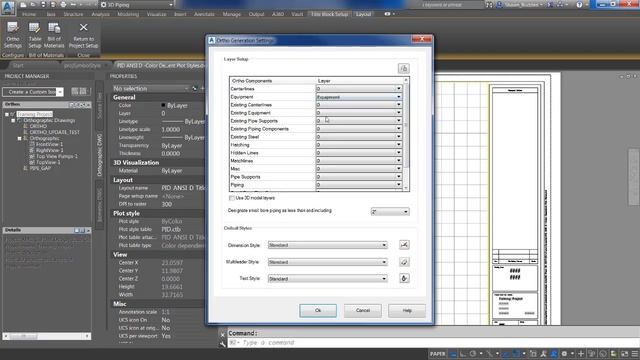This screenshot has height=360, width=640.
Task: Open the Create a Custom Iso dropdown
Action: pos(33,92)
